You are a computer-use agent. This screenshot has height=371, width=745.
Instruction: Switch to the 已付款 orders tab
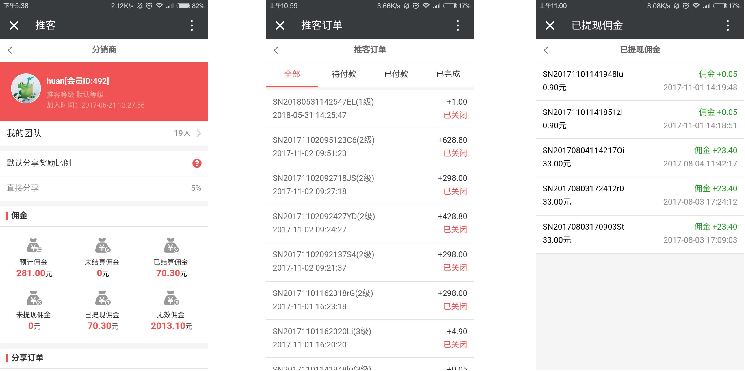tap(396, 75)
